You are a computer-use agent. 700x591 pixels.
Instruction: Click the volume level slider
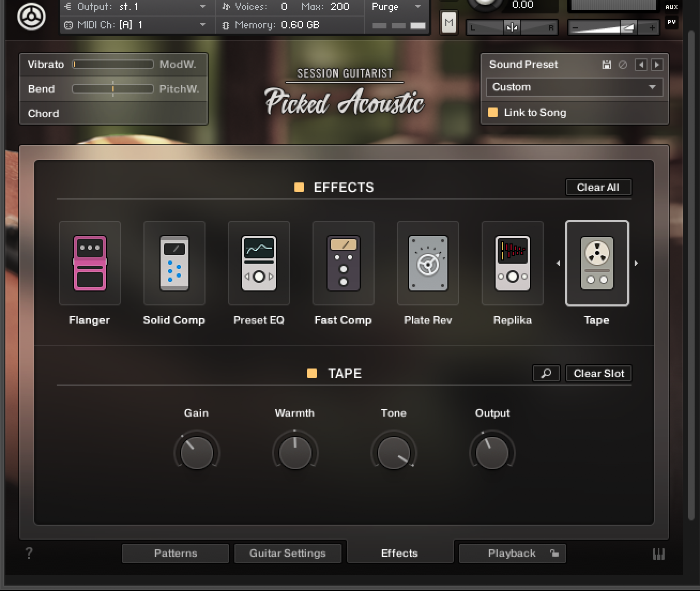click(x=613, y=27)
